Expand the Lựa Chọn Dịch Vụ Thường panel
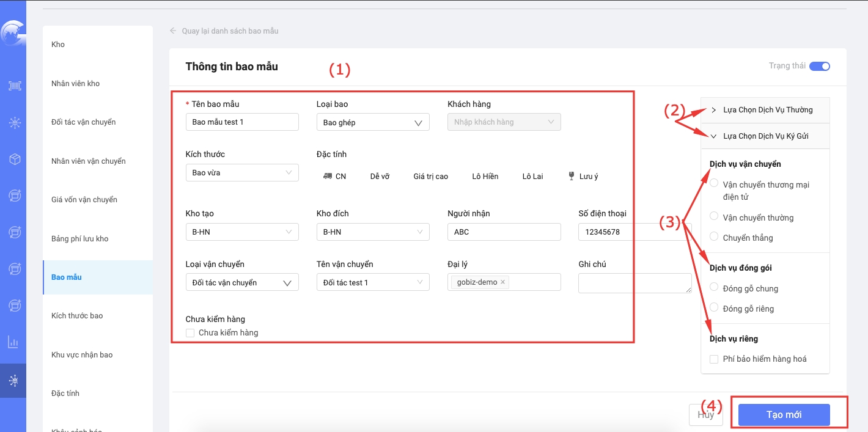 click(x=765, y=110)
